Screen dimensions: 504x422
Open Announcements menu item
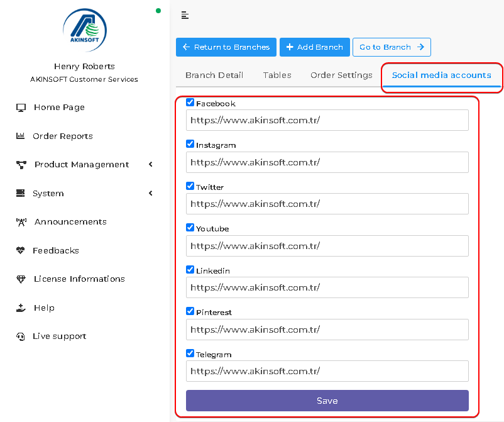click(x=70, y=222)
